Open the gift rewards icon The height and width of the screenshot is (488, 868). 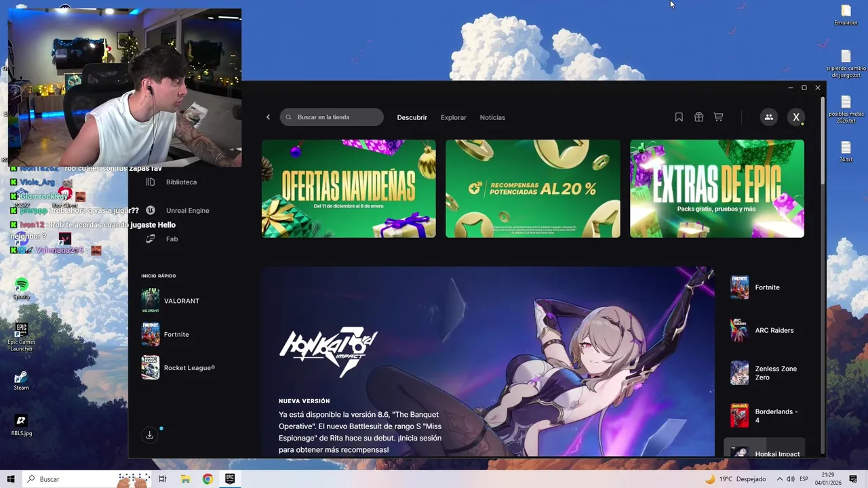(698, 117)
